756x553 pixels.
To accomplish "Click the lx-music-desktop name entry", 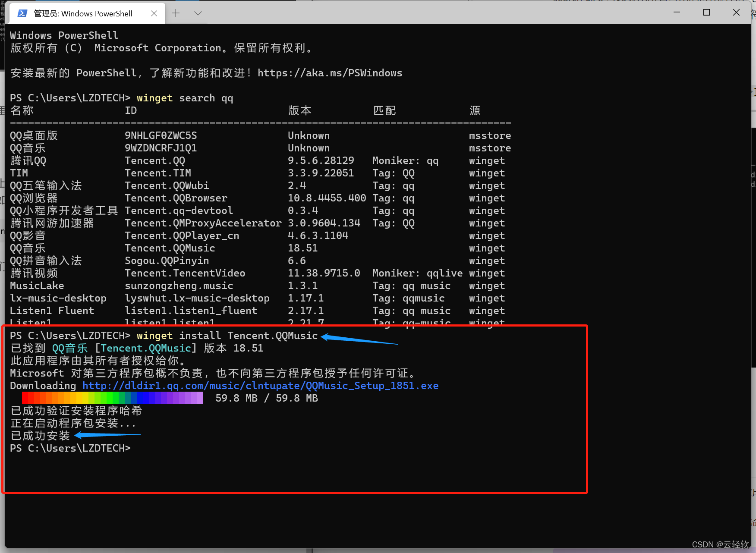I will tap(58, 298).
